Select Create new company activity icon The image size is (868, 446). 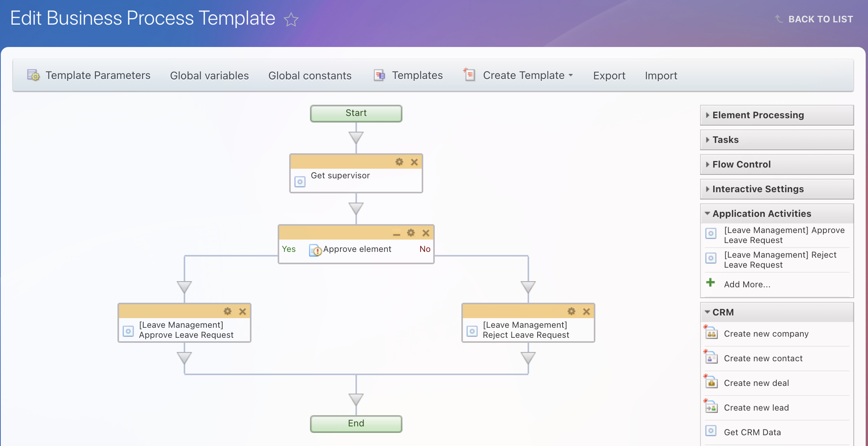(711, 334)
